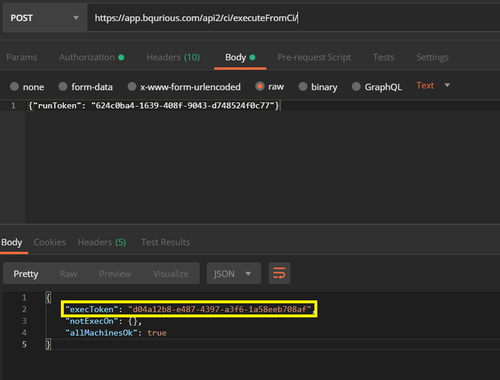Screen dimensions: 500x380
Task: Click the "allMachinesOk": true line
Action: 116,333
